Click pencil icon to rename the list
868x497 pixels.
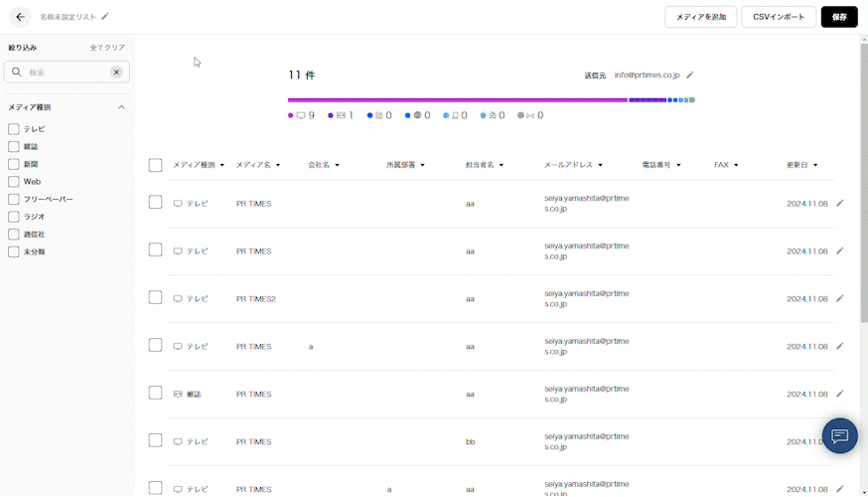[105, 17]
